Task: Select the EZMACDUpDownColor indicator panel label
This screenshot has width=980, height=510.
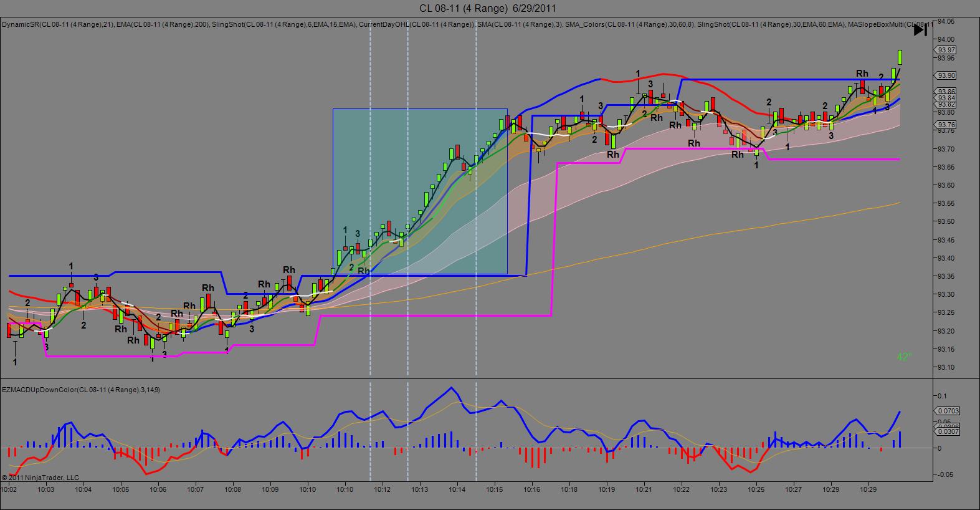Action: pyautogui.click(x=80, y=390)
